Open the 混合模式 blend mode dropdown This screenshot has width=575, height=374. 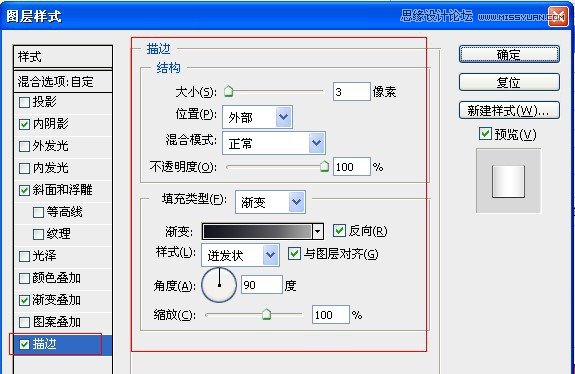pos(274,143)
